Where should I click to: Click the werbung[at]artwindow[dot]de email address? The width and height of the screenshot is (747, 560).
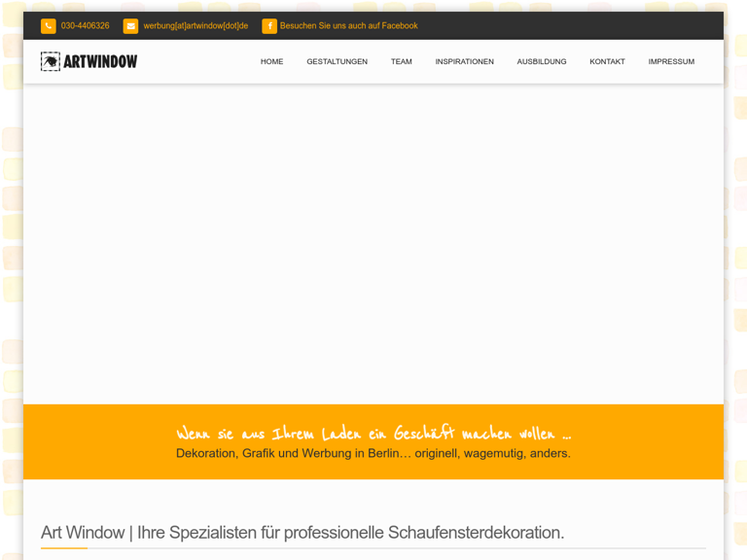pyautogui.click(x=196, y=26)
